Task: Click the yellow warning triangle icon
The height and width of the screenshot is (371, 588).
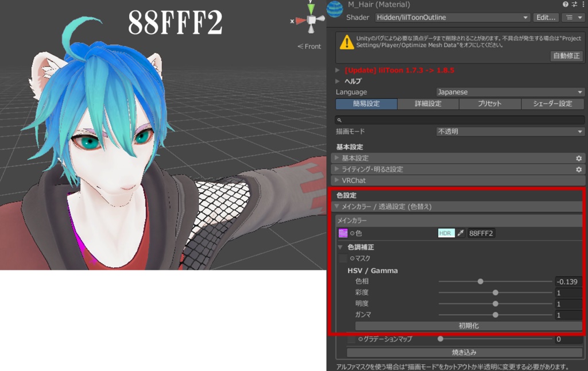Action: tap(346, 42)
